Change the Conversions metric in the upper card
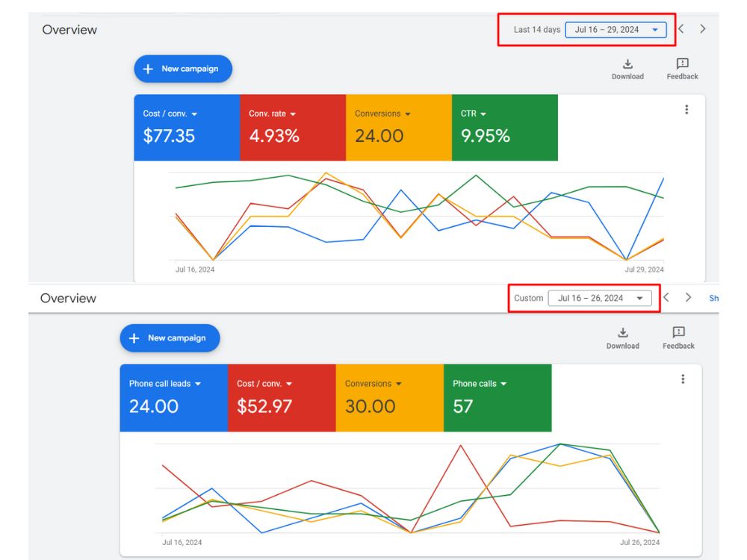This screenshot has height=560, width=747. [x=382, y=113]
